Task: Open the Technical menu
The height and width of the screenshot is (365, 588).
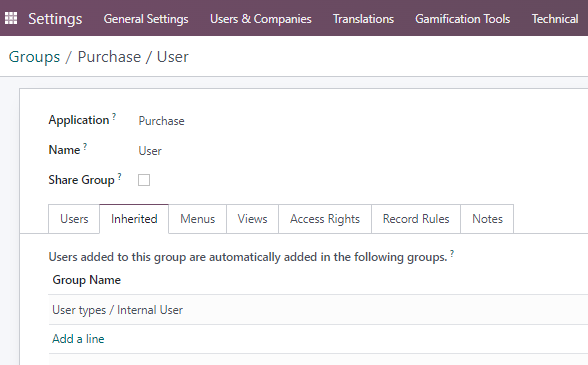Action: point(555,19)
